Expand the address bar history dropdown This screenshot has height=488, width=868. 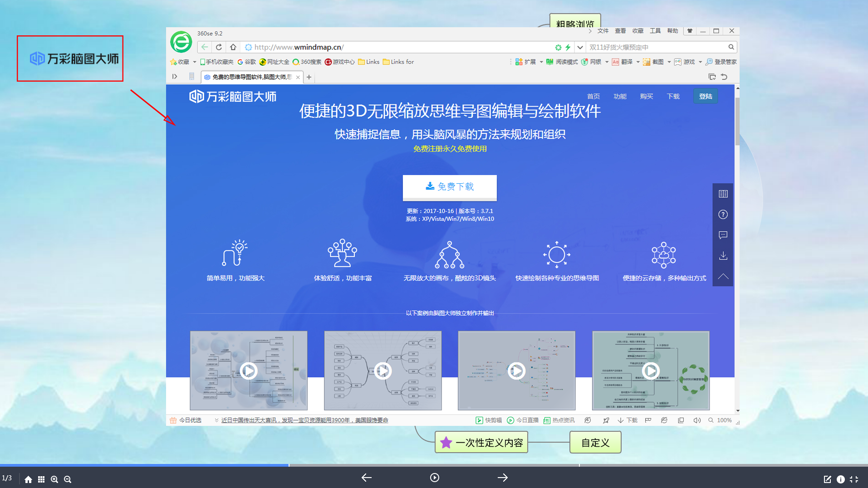tap(580, 47)
